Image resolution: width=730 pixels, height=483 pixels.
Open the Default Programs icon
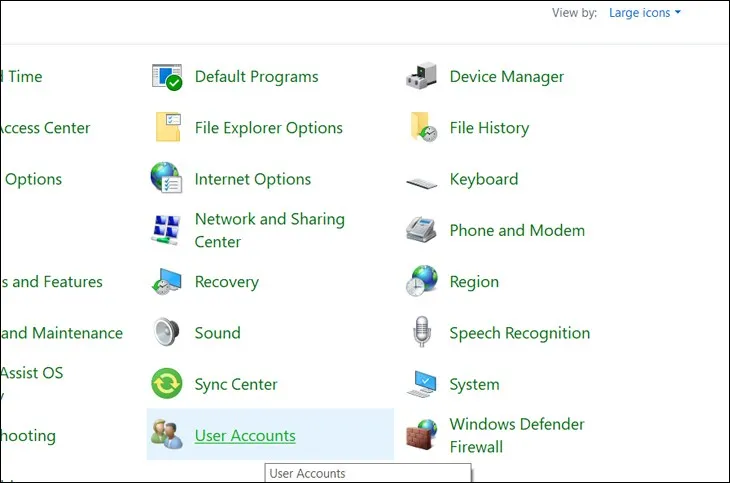tap(167, 77)
